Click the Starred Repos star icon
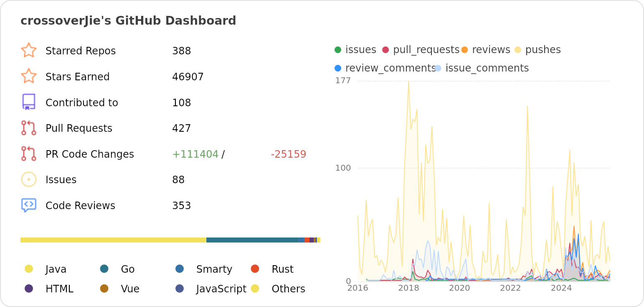Viewport: 644px width, 307px height. point(29,50)
